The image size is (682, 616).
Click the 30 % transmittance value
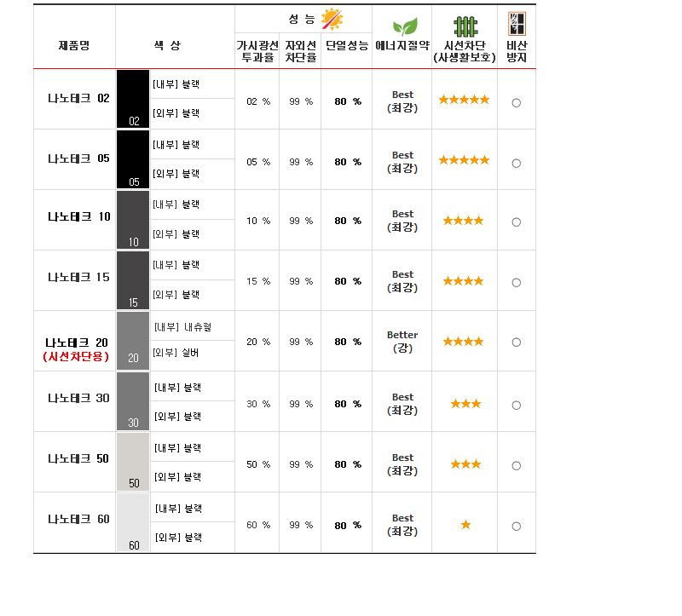pos(258,404)
